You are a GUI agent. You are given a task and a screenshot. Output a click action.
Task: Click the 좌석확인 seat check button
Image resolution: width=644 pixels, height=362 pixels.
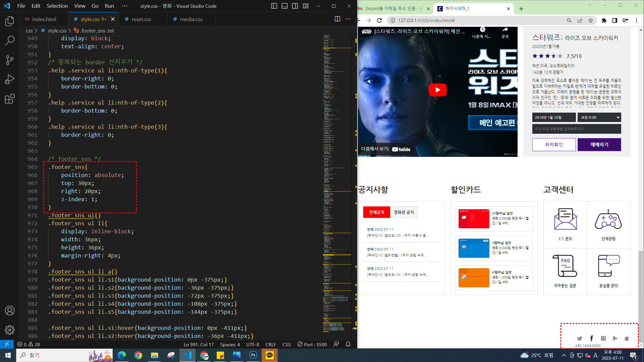point(554,144)
